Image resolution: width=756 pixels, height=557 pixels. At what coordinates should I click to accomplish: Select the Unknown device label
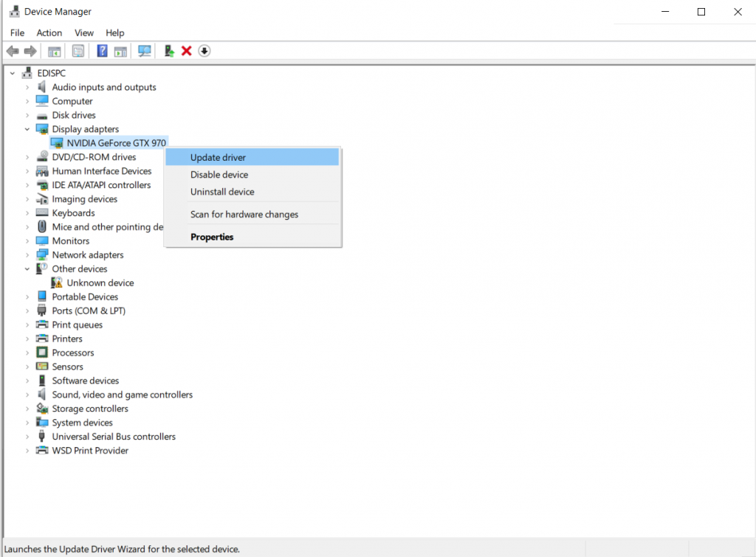(x=100, y=283)
